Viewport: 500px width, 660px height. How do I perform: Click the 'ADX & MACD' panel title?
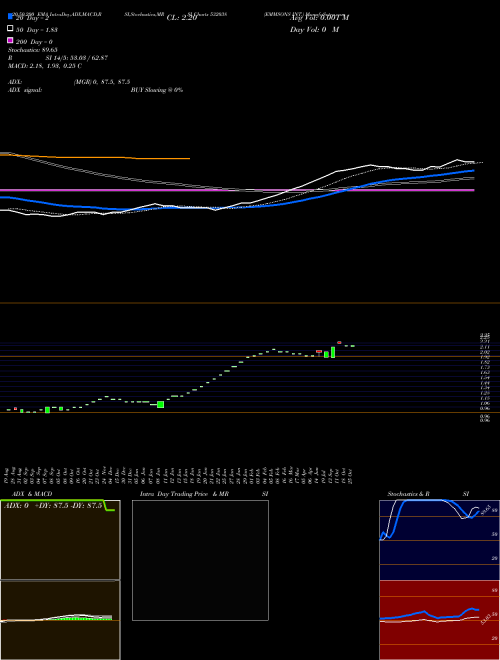[x=32, y=494]
